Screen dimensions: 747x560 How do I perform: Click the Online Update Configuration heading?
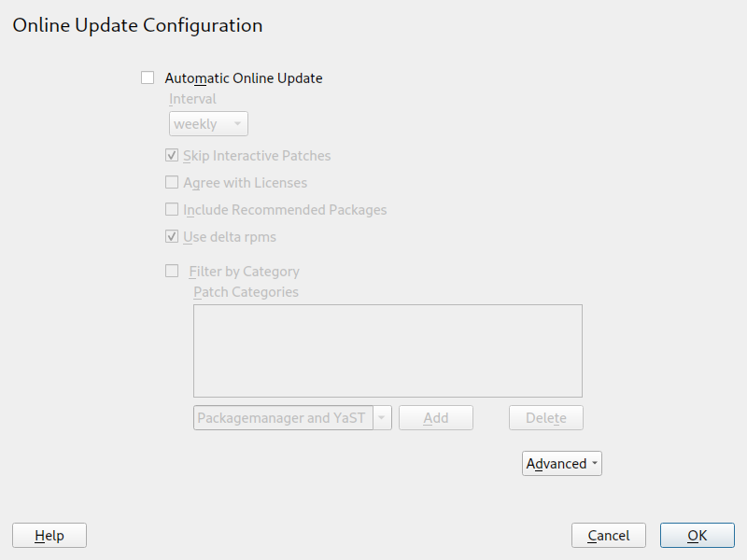[137, 25]
